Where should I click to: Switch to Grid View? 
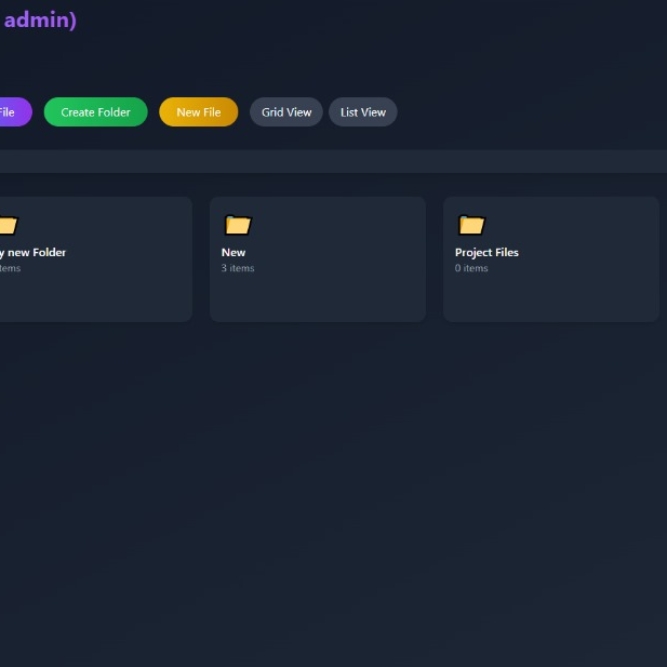click(x=286, y=112)
